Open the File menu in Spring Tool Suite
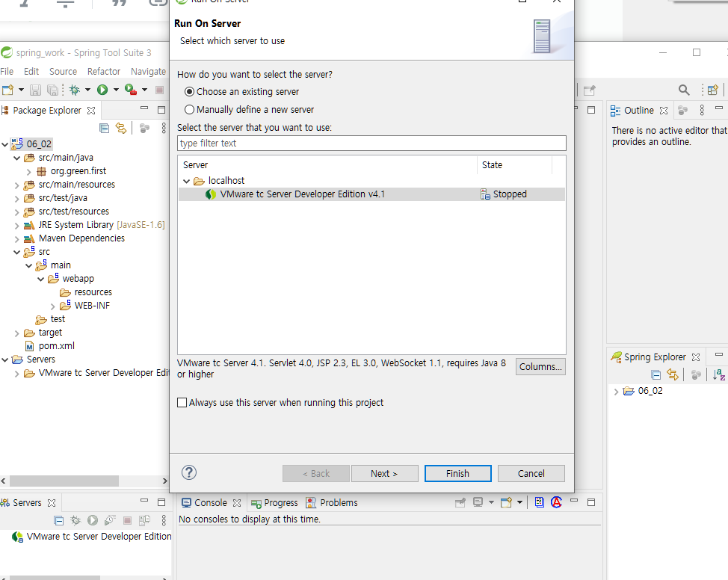Screen dimensions: 728x580 [x=7, y=72]
